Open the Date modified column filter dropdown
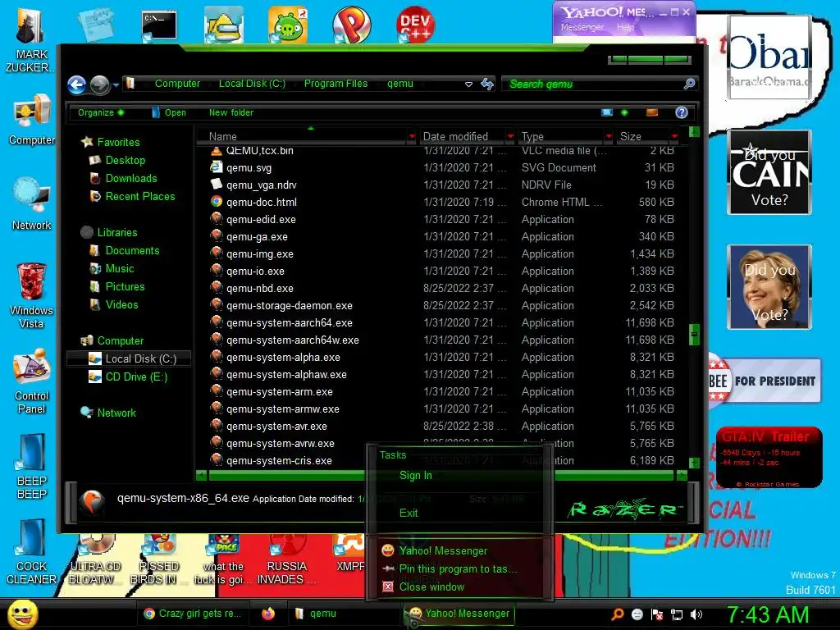The image size is (840, 630). pos(510,137)
